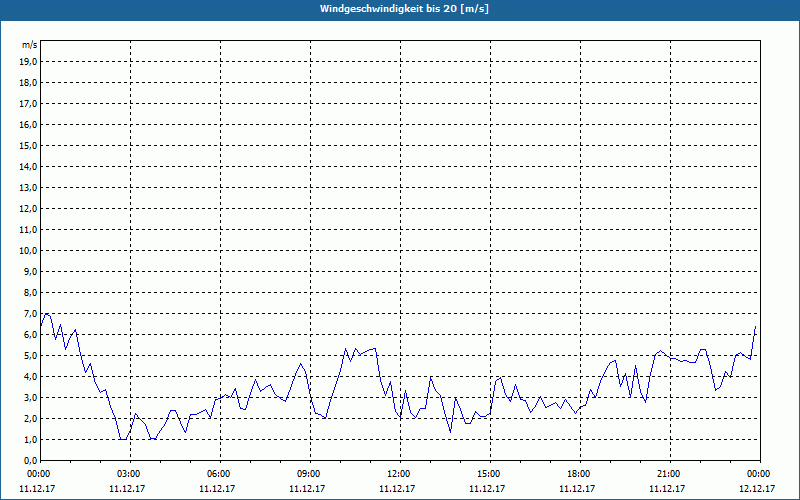Click the 18:00 time label
The image size is (800, 500).
[580, 474]
